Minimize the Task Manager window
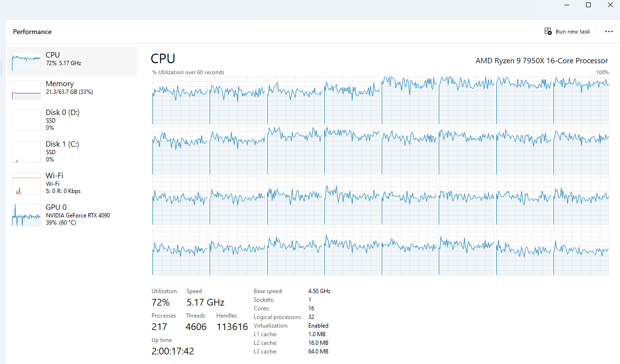The height and width of the screenshot is (364, 620). click(x=566, y=5)
